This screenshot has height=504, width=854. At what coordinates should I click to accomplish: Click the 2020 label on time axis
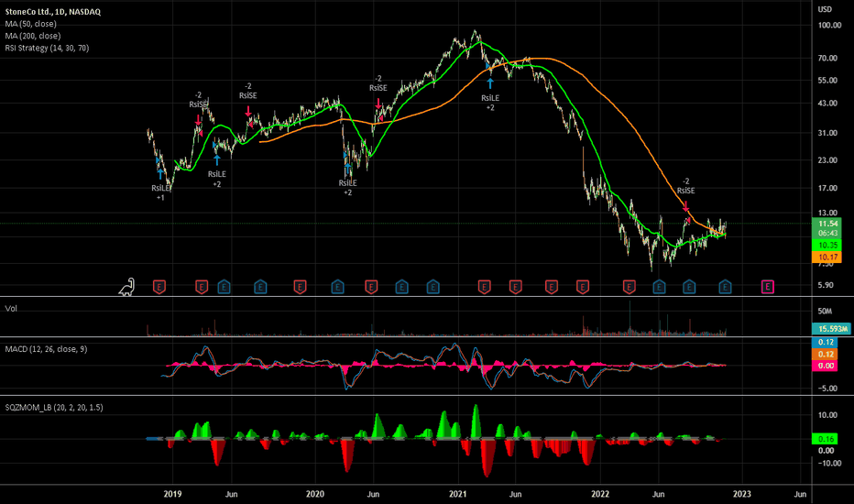(315, 494)
